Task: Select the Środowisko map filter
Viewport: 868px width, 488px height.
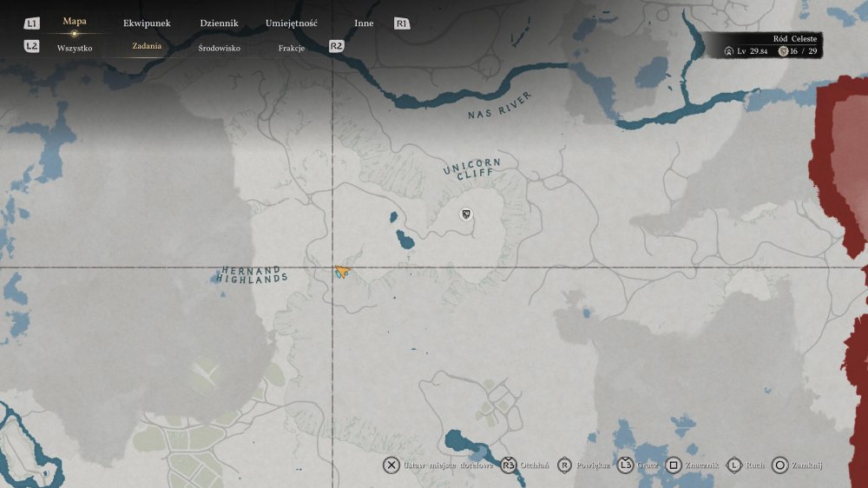Action: (219, 48)
